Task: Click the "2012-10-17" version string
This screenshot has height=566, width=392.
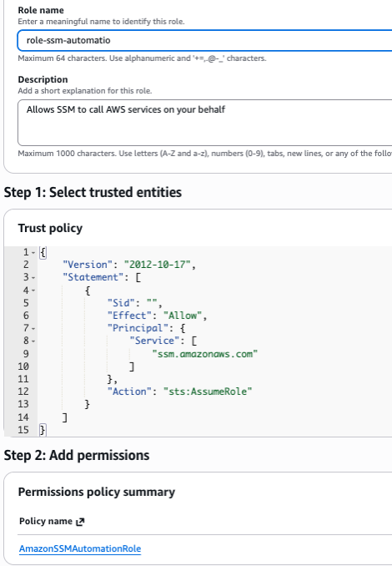Action: tap(158, 265)
